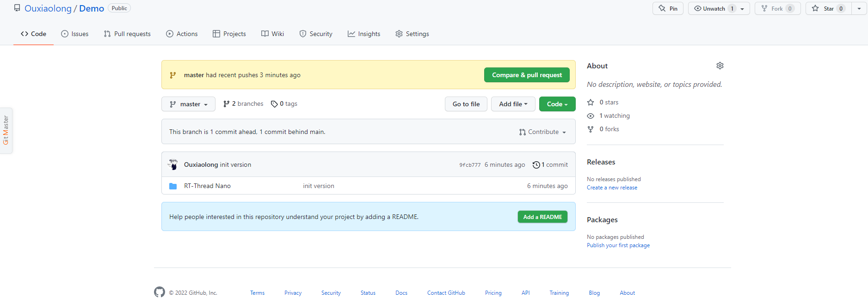The height and width of the screenshot is (304, 868).
Task: Open Privacy link in footer
Action: click(293, 293)
